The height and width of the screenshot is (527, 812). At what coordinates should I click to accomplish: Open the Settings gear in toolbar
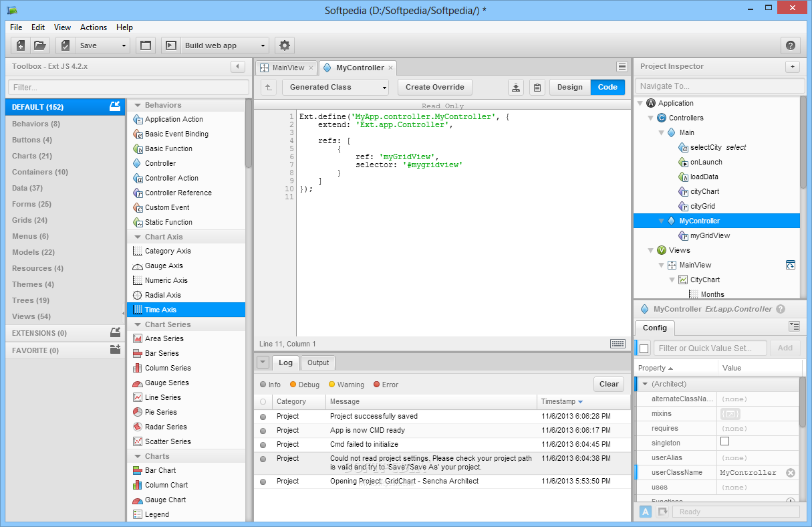[285, 45]
